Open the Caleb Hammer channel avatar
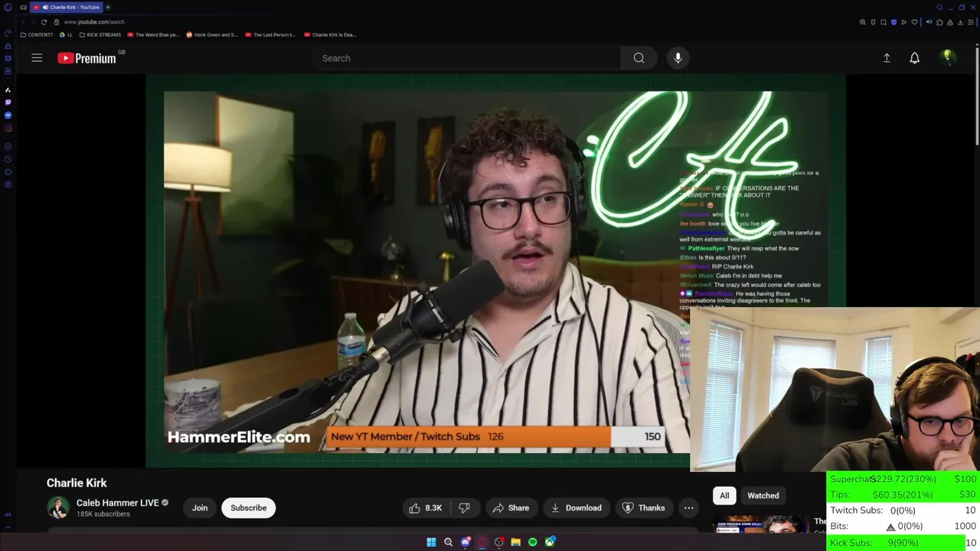 [x=58, y=507]
